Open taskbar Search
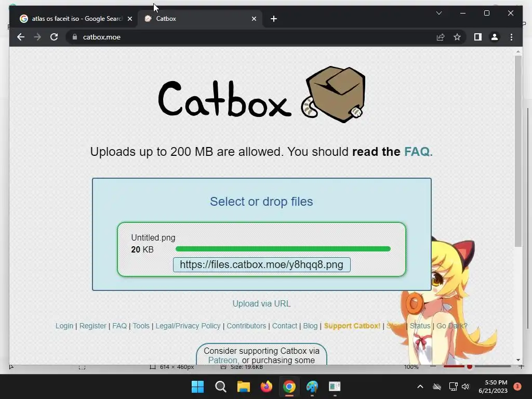Image resolution: width=532 pixels, height=399 pixels. point(220,387)
